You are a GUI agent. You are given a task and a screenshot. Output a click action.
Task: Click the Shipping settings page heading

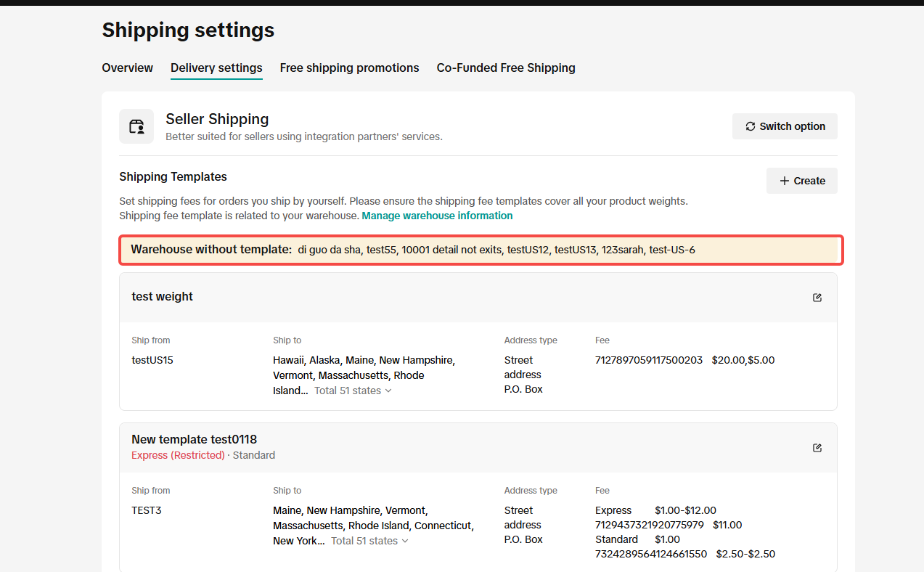coord(188,30)
